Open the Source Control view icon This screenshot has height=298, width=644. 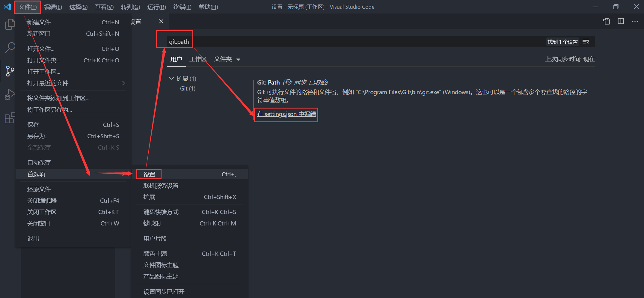[x=10, y=71]
